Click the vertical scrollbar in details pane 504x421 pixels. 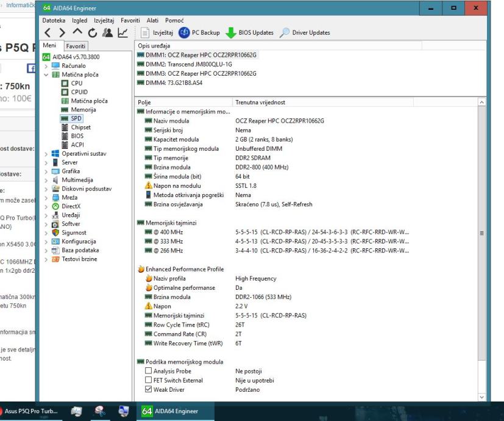click(483, 232)
